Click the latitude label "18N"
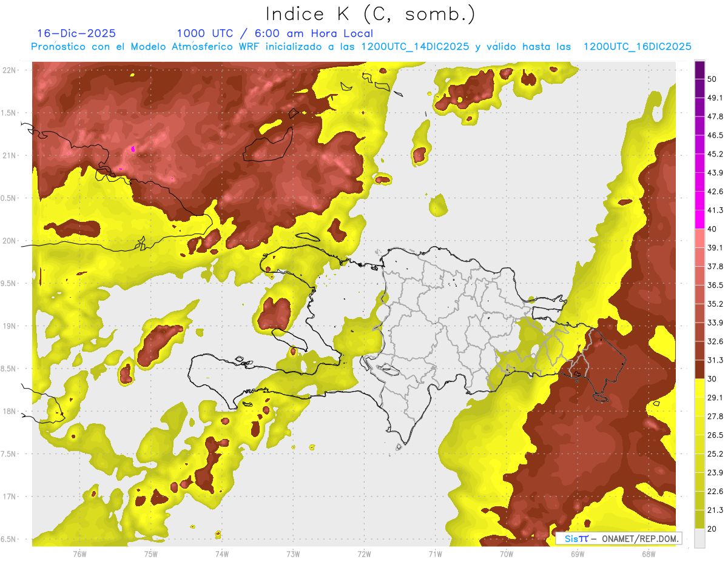The image size is (728, 562). coord(10,412)
